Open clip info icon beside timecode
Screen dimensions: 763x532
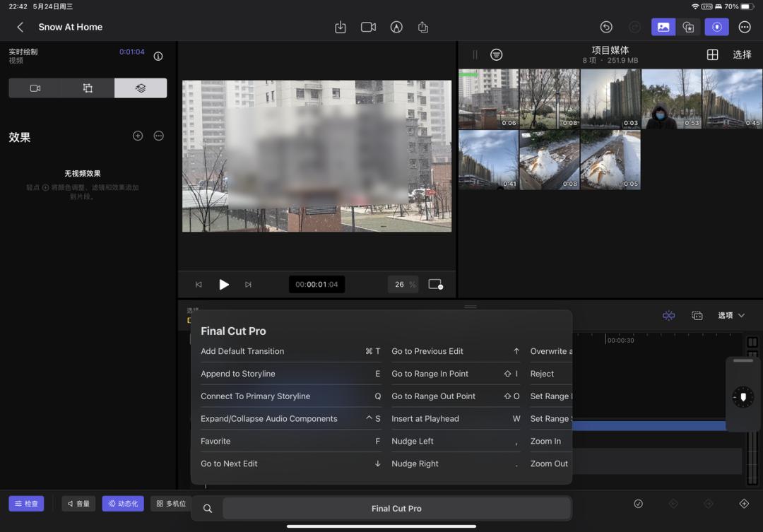tap(158, 56)
